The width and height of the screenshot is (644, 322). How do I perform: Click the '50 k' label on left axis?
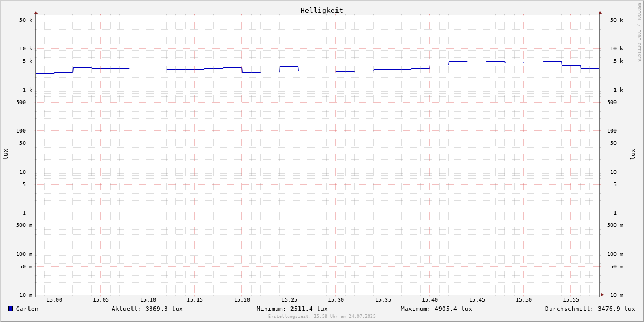pyautogui.click(x=26, y=20)
